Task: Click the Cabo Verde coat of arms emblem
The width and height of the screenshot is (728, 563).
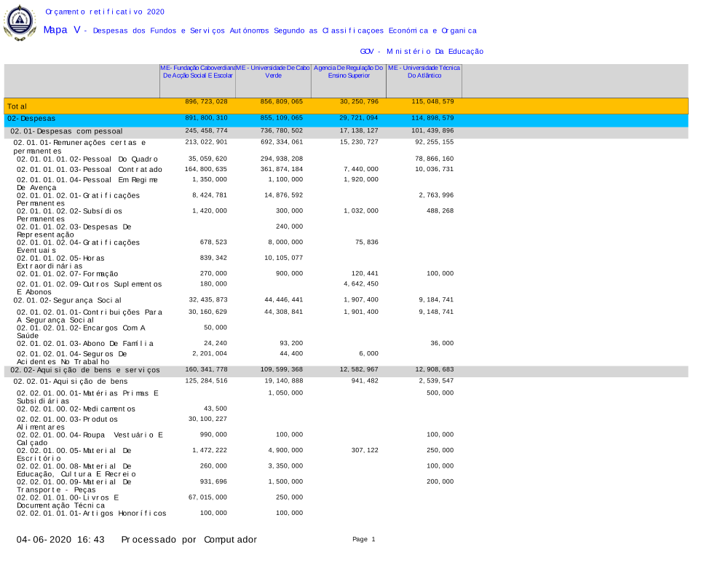Action: 20,23
